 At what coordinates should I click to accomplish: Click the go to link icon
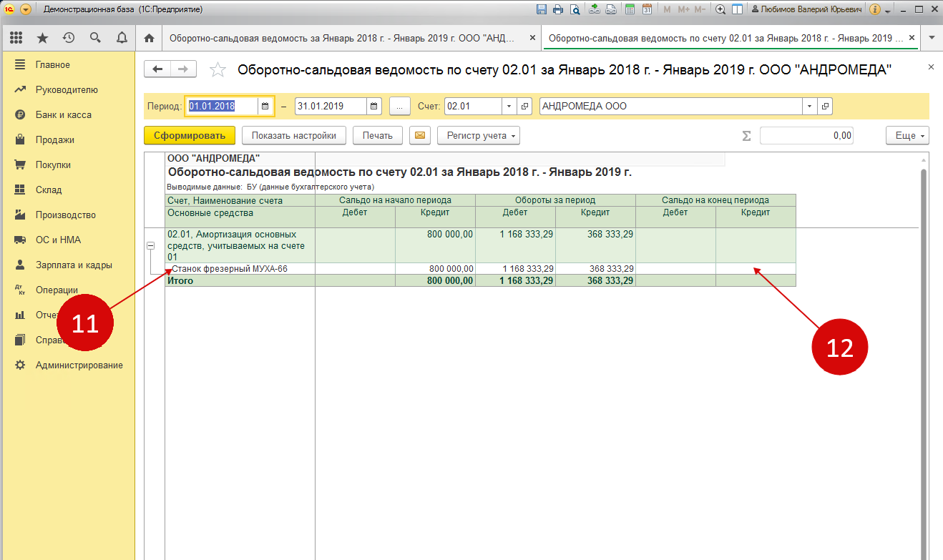(x=611, y=10)
